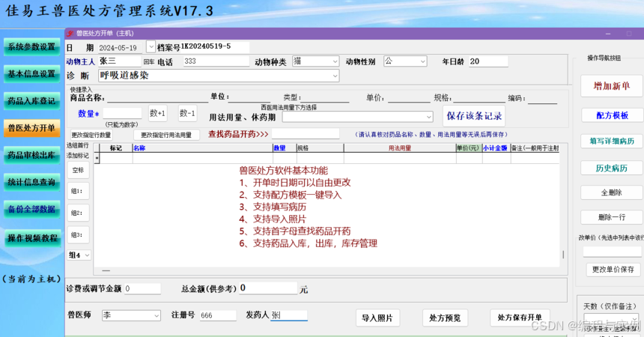Click 填写详细病历 button
The width and height of the screenshot is (644, 337).
coord(612,141)
